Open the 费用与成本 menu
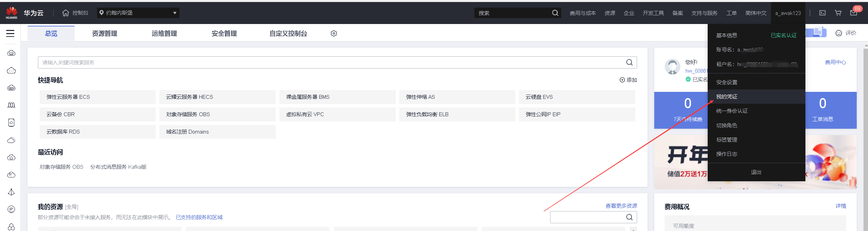 [x=582, y=13]
